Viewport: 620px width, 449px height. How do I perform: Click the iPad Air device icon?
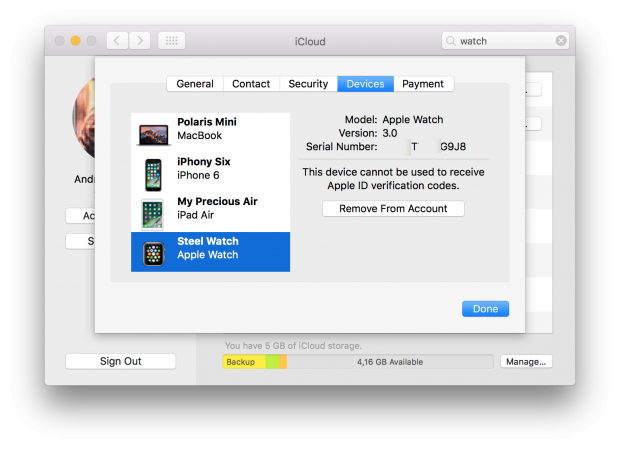point(153,214)
